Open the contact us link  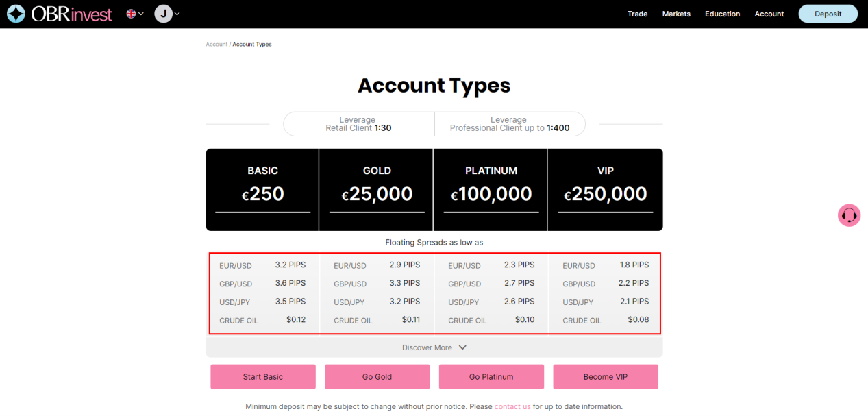coord(512,406)
